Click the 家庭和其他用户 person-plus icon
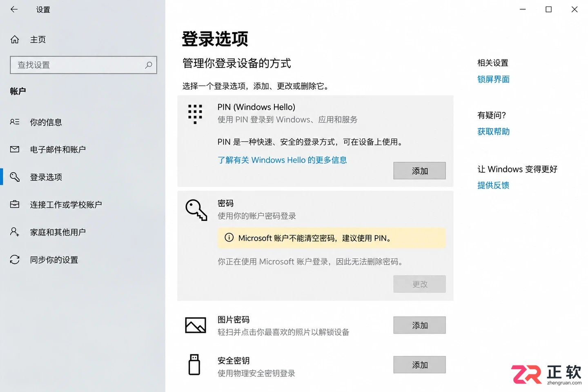Viewport: 588px width, 392px height. point(15,232)
